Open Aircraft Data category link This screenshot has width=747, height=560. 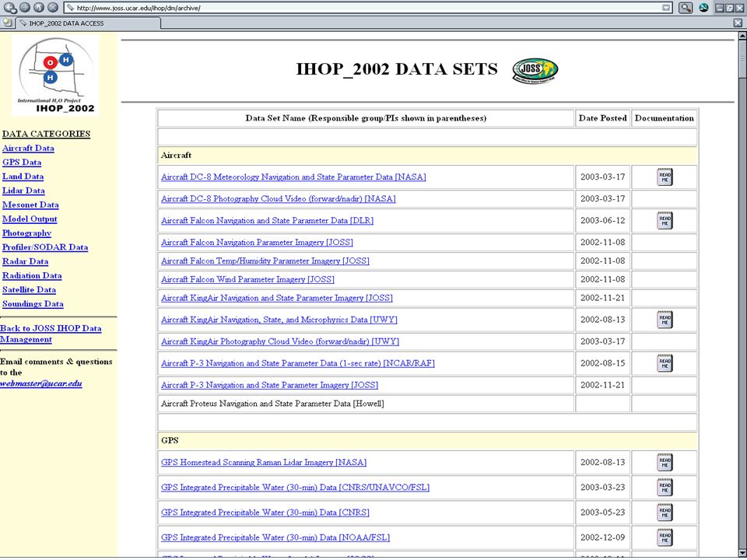(28, 148)
